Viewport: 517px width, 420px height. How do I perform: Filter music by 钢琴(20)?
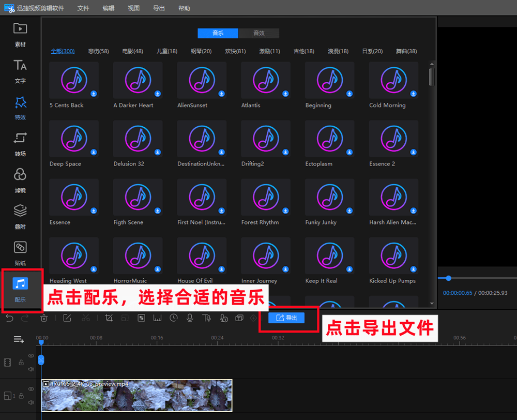[x=201, y=51]
